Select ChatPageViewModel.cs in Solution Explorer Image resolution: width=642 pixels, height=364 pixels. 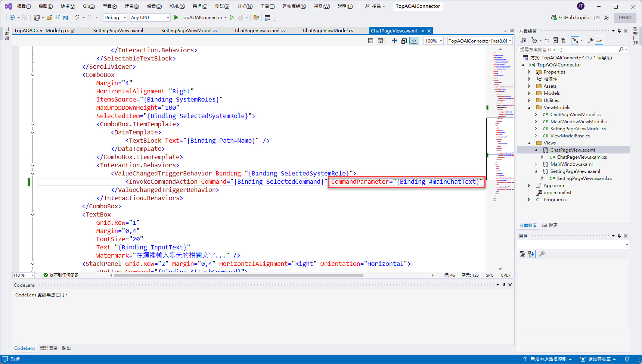pos(575,115)
